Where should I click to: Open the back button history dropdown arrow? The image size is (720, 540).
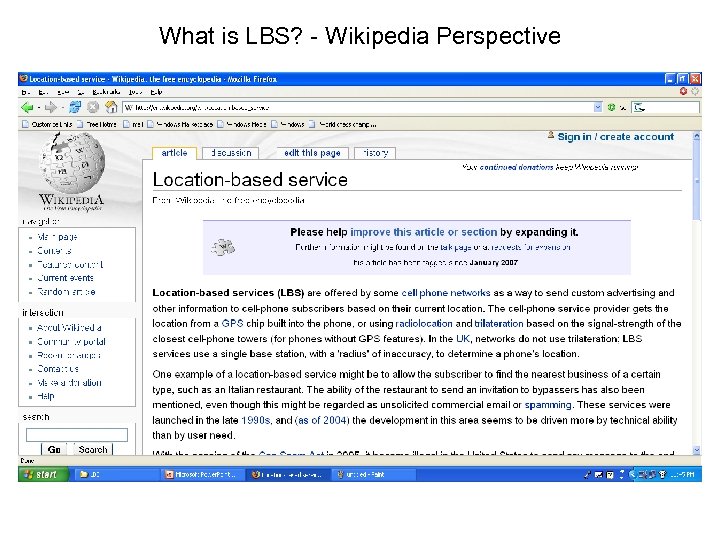(x=39, y=108)
